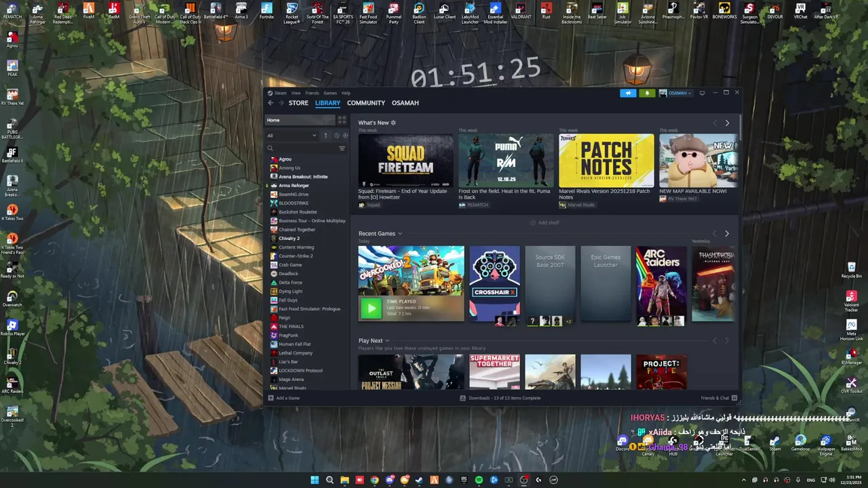
Task: Open Spotify from the taskbar
Action: pyautogui.click(x=479, y=480)
